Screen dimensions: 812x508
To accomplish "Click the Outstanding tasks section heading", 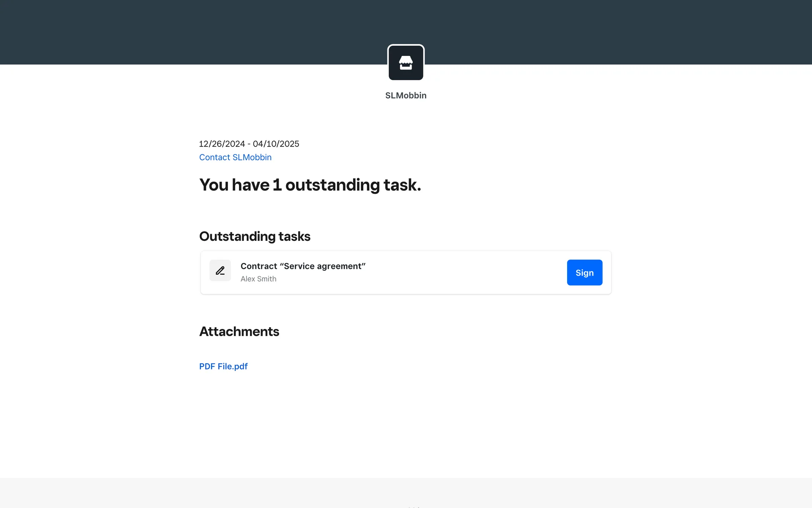I will click(255, 236).
